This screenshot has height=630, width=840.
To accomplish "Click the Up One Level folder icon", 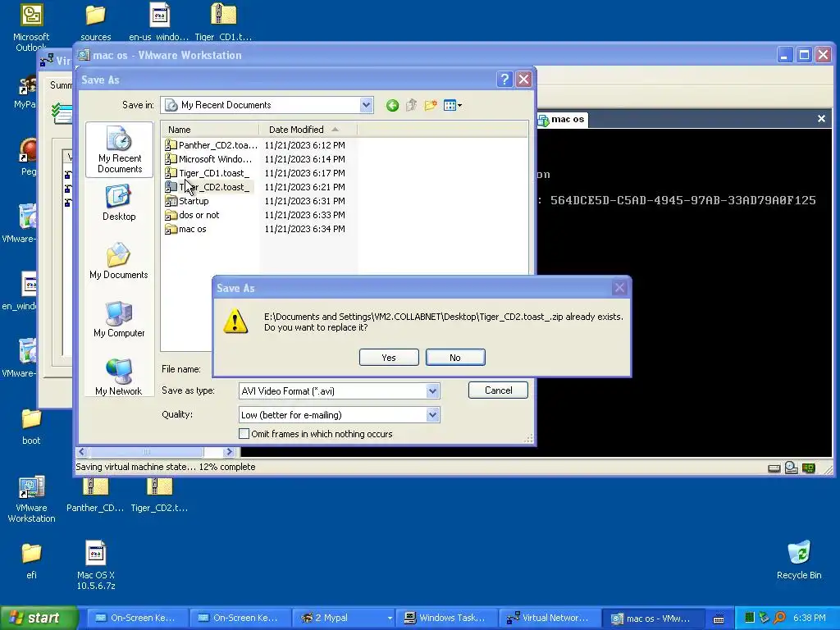I will (x=412, y=106).
